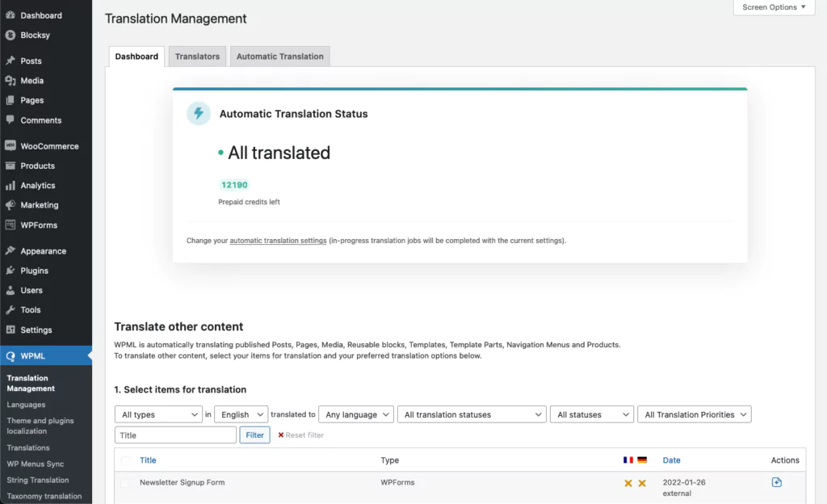The height and width of the screenshot is (504, 827).
Task: Click the add note action icon for Newsletter Signup Form
Action: [x=776, y=482]
